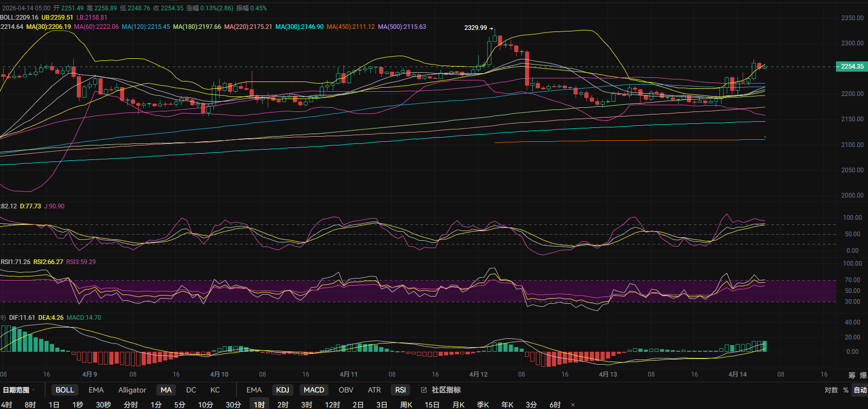Viewport: 868px width, 409px height.
Task: Toggle the MACD sub-indicator panel
Action: click(314, 390)
